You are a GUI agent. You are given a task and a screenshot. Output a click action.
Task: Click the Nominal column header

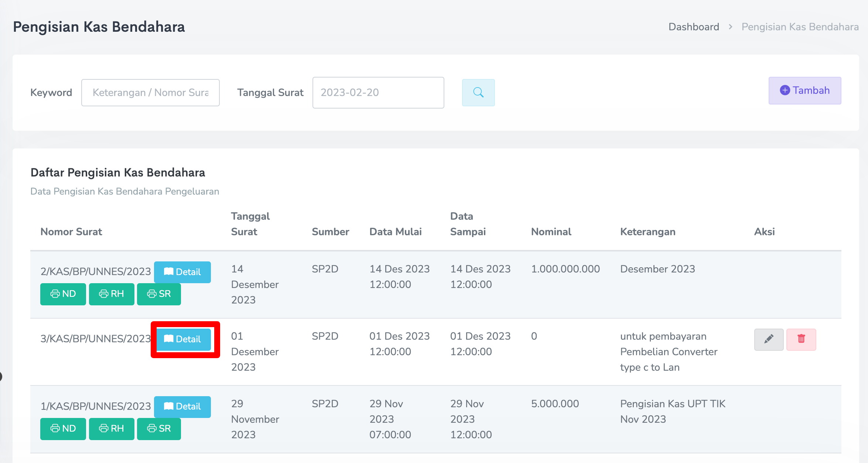point(551,232)
